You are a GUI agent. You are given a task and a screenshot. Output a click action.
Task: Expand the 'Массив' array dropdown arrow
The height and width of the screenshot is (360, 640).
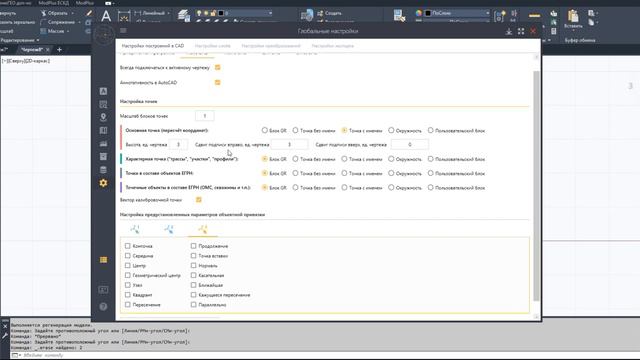[x=68, y=31]
